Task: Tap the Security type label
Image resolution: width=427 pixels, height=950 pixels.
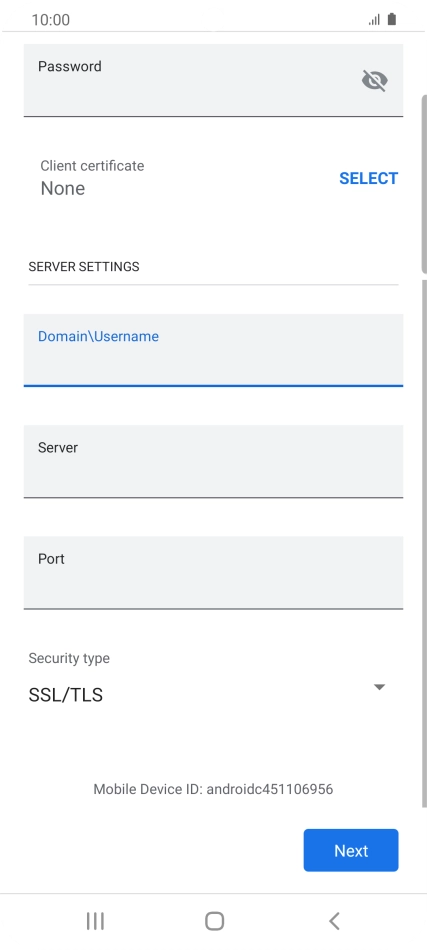Action: [x=69, y=658]
